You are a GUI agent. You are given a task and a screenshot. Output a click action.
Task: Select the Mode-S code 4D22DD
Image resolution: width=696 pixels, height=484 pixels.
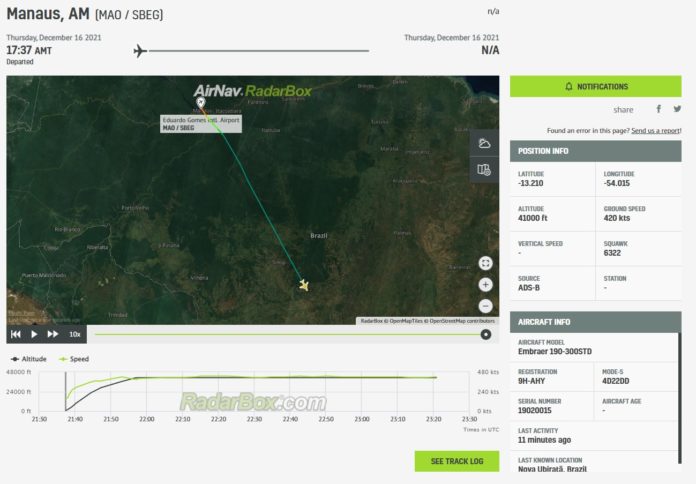616,381
